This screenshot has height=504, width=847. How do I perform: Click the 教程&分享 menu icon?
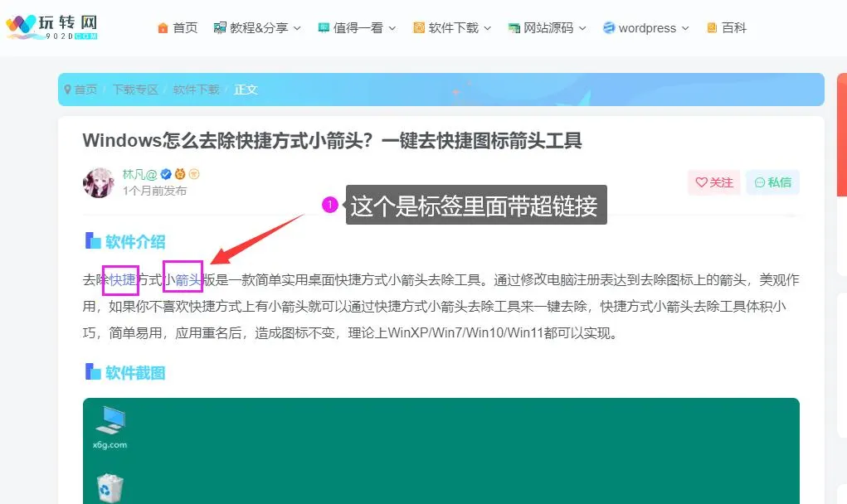220,28
